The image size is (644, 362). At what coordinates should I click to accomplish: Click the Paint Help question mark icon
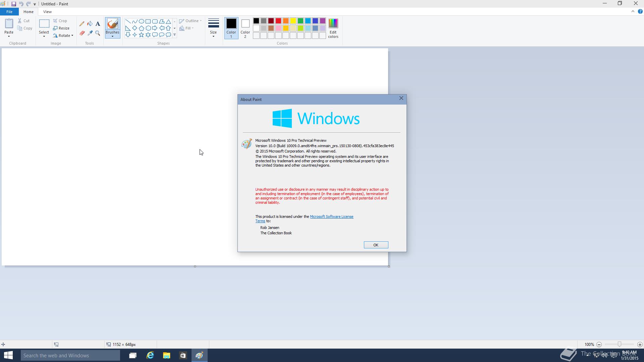pos(640,11)
